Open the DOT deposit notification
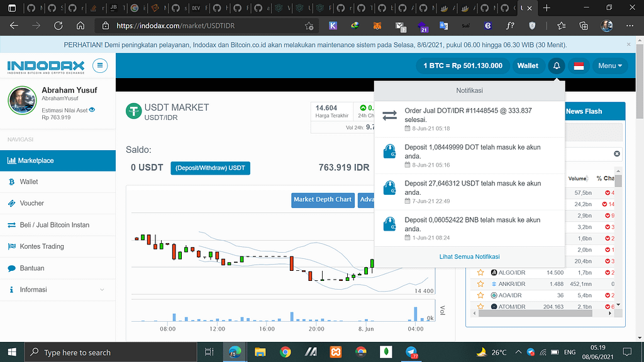644x362 pixels. 469,156
